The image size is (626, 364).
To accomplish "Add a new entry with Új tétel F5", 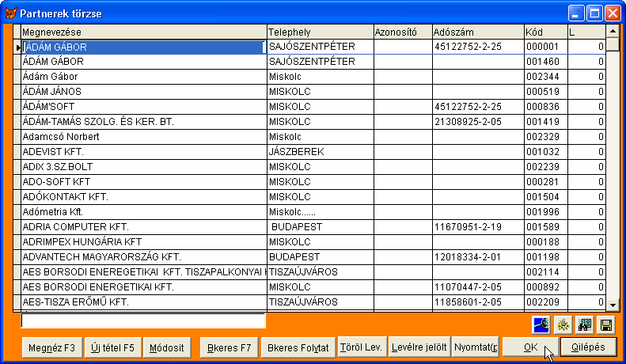I will (112, 347).
